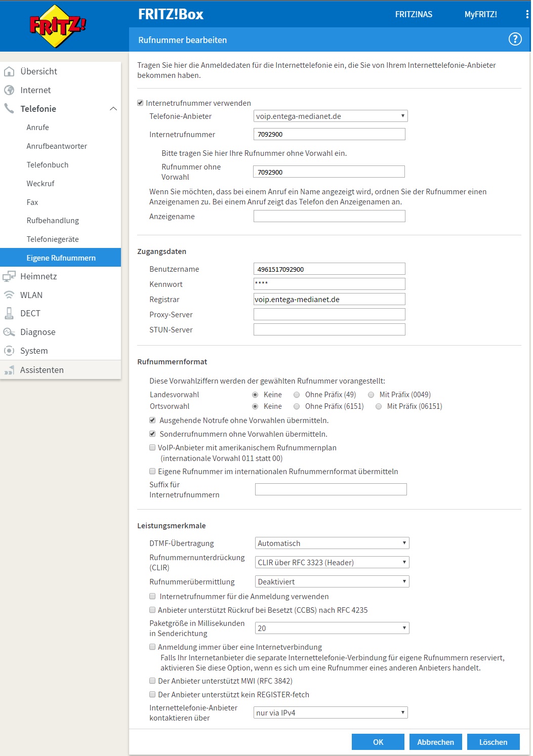Click the OK button
The height and width of the screenshot is (756, 533).
tap(378, 742)
